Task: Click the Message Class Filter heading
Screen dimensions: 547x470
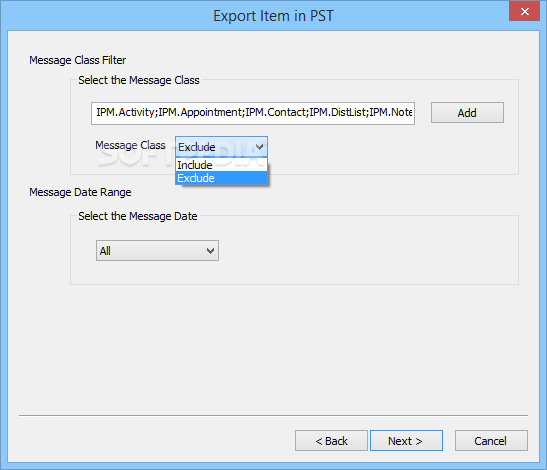Action: [x=77, y=60]
